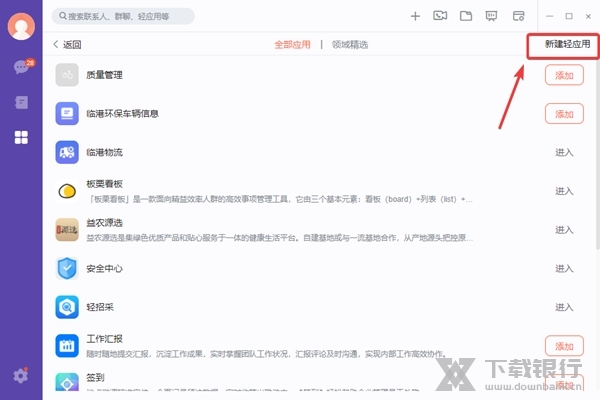Read the 益农源选 description line
The height and width of the screenshot is (400, 600).
[x=279, y=238]
